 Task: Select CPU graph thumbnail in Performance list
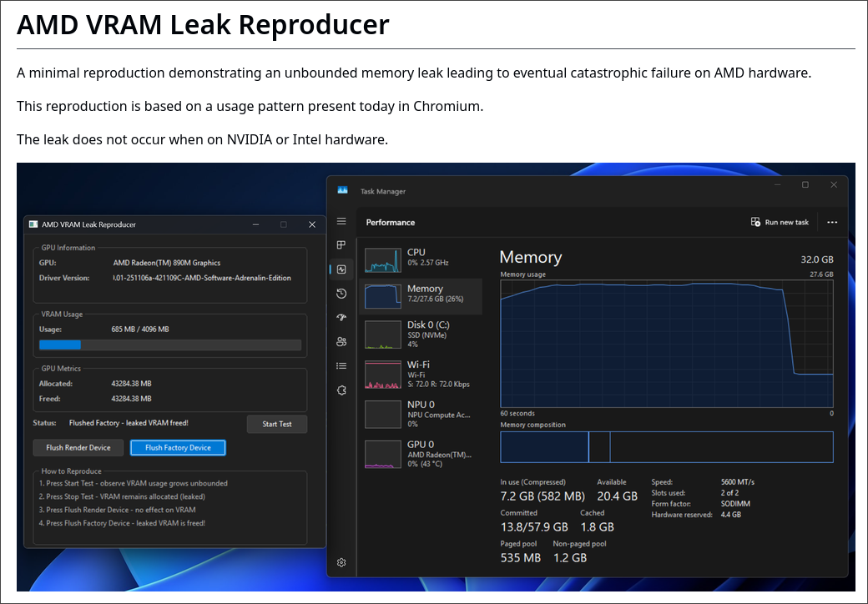(x=382, y=260)
